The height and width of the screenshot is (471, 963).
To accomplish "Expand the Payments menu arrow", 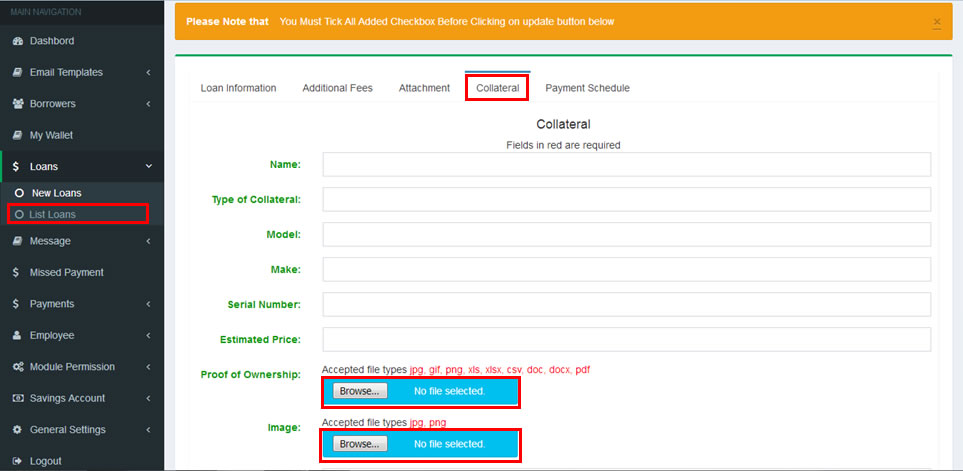I will [148, 304].
